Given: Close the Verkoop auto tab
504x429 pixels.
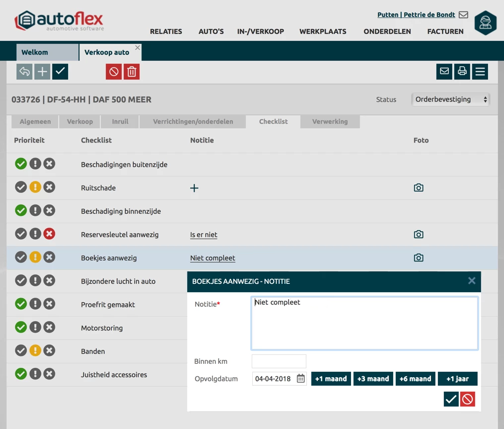Looking at the screenshot, I should click(x=138, y=48).
